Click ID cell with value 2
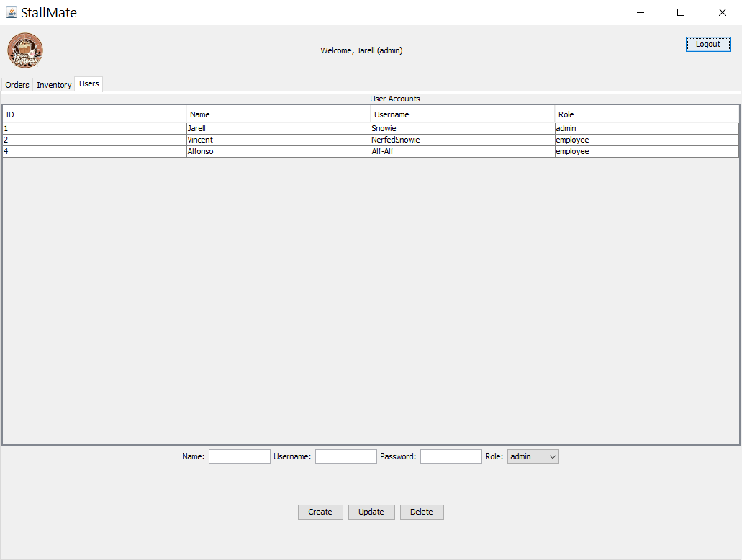Screen dimensions: 742x560 tap(95, 140)
